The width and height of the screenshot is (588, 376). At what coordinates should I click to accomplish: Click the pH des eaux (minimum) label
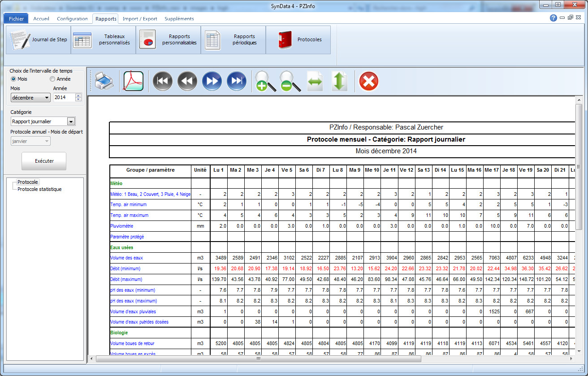click(x=133, y=290)
